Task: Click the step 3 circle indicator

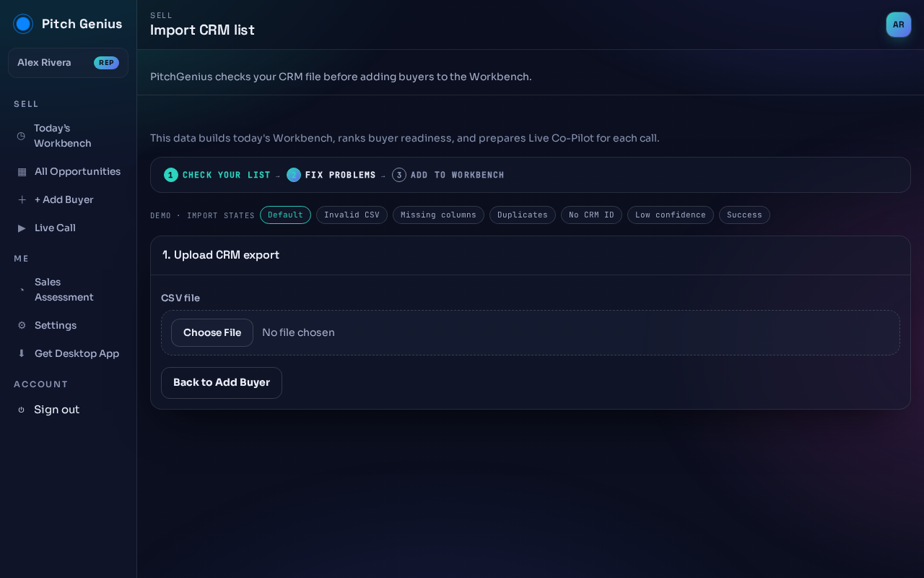Action: 399,175
